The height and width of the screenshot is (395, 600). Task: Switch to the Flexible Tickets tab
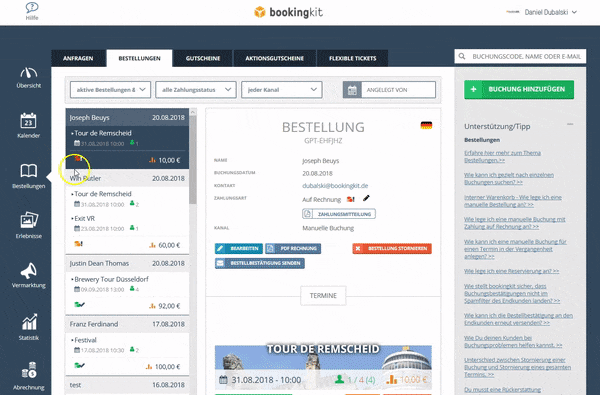(352, 59)
